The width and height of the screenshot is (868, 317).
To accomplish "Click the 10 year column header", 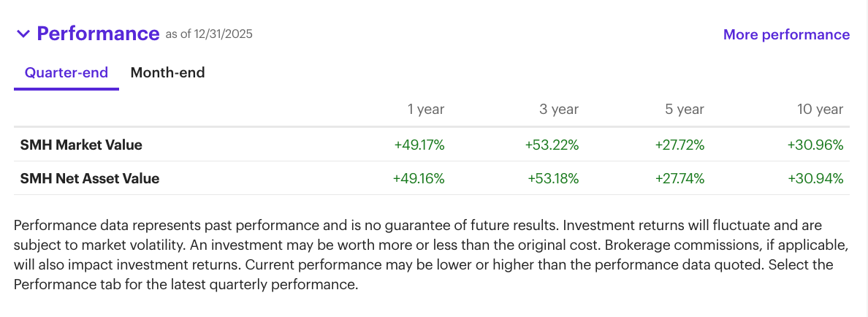I will [x=821, y=110].
